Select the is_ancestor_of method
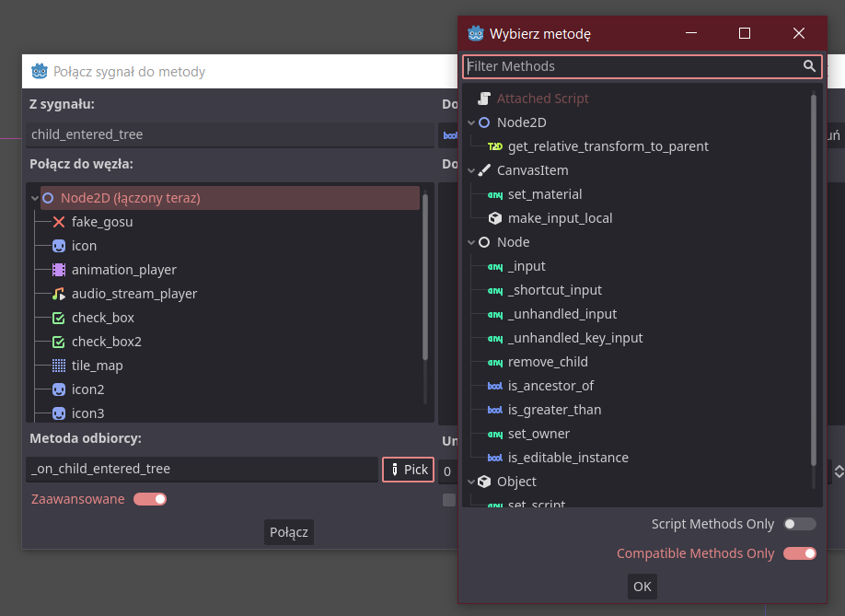Viewport: 845px width, 616px height. [x=550, y=386]
